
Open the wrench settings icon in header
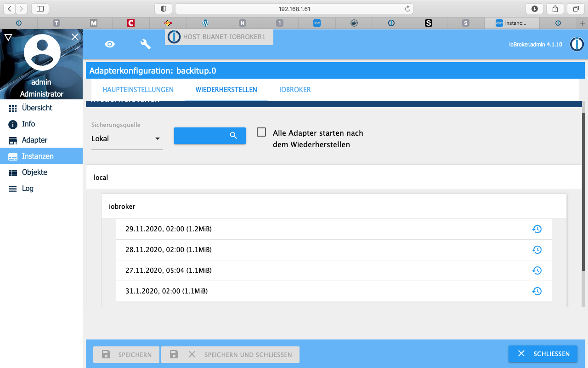coord(145,44)
